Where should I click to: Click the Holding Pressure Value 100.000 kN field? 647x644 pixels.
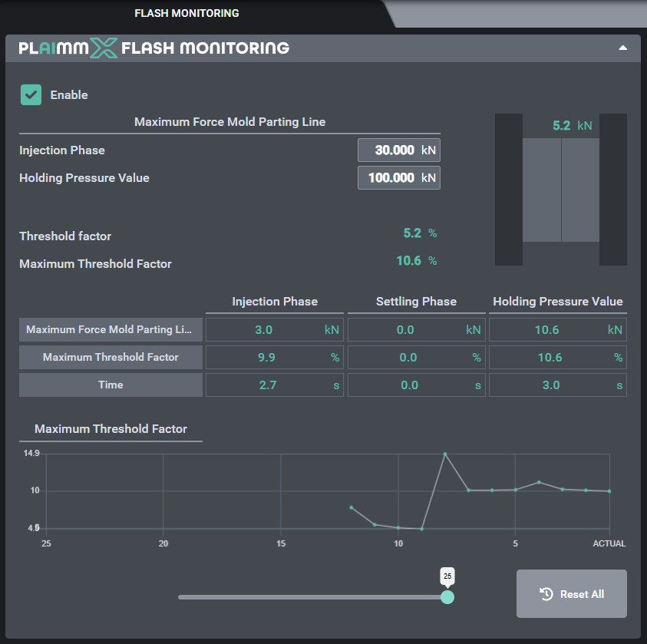pyautogui.click(x=398, y=178)
